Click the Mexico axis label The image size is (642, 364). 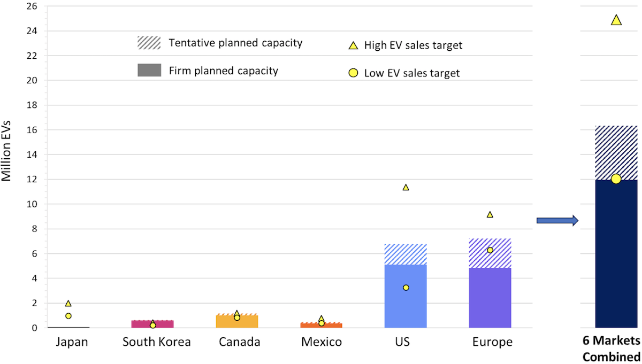click(322, 342)
